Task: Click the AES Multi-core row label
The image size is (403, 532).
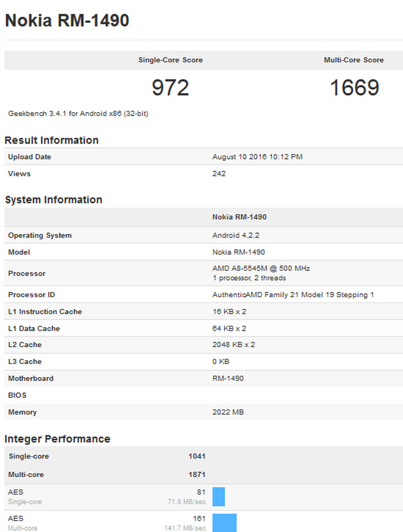Action: pyautogui.click(x=23, y=523)
